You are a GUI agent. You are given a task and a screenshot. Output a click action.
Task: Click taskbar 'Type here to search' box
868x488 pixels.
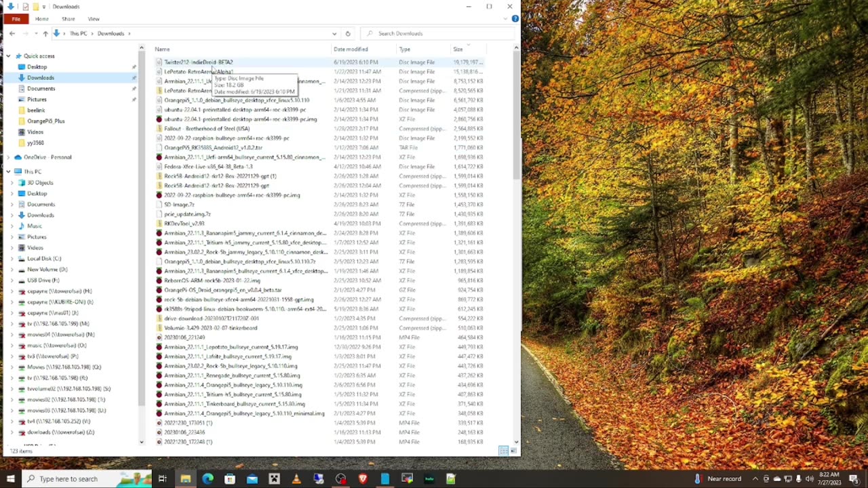coord(86,479)
